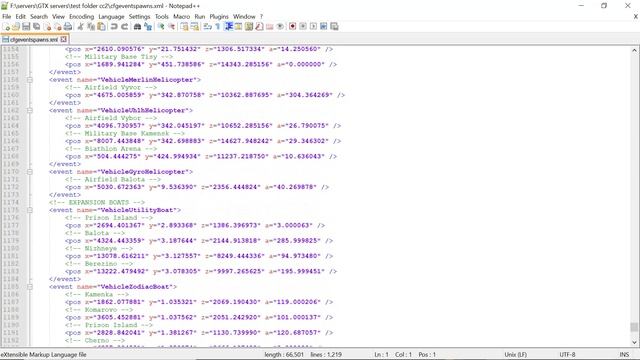Click the Redo toolbar arrow

point(124,27)
